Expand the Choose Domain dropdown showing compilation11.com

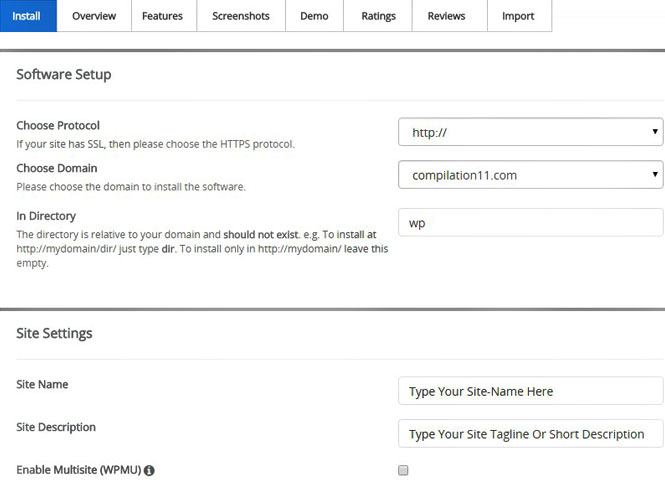[530, 175]
